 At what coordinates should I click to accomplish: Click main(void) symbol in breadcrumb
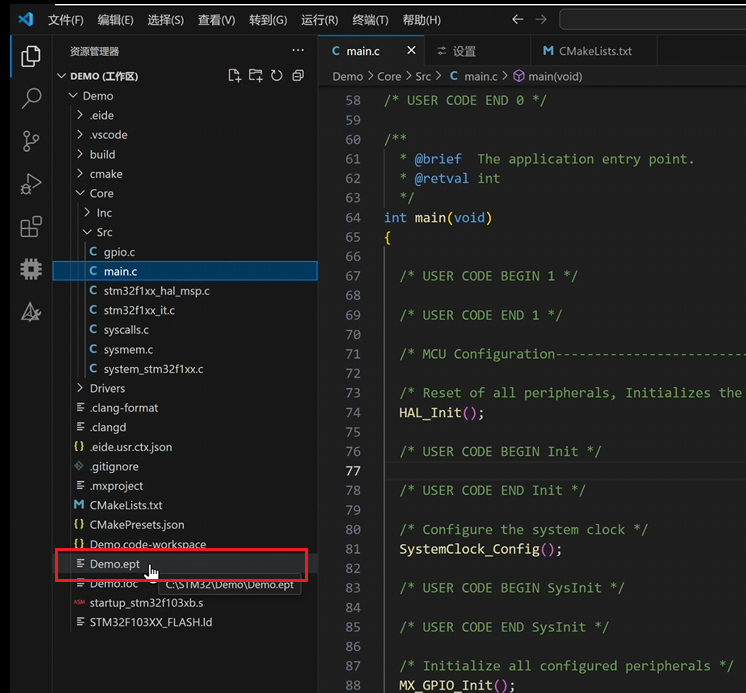tap(555, 77)
